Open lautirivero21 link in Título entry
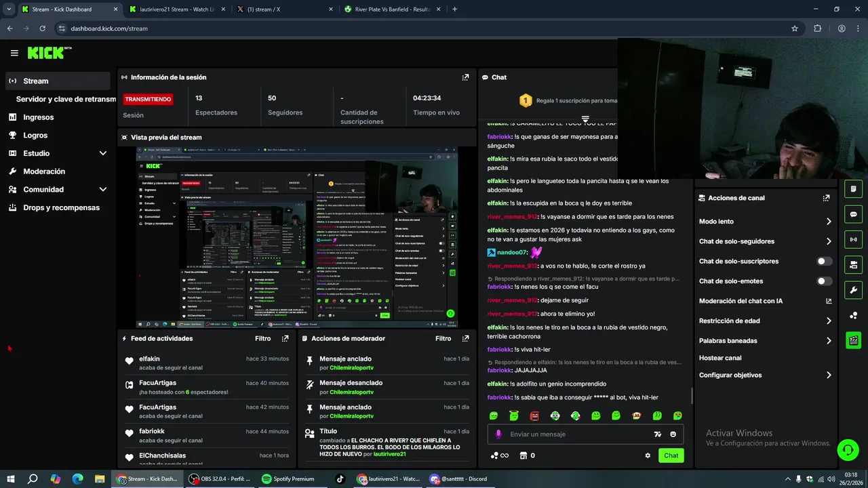Screen dimensions: 868x488 click(389, 454)
